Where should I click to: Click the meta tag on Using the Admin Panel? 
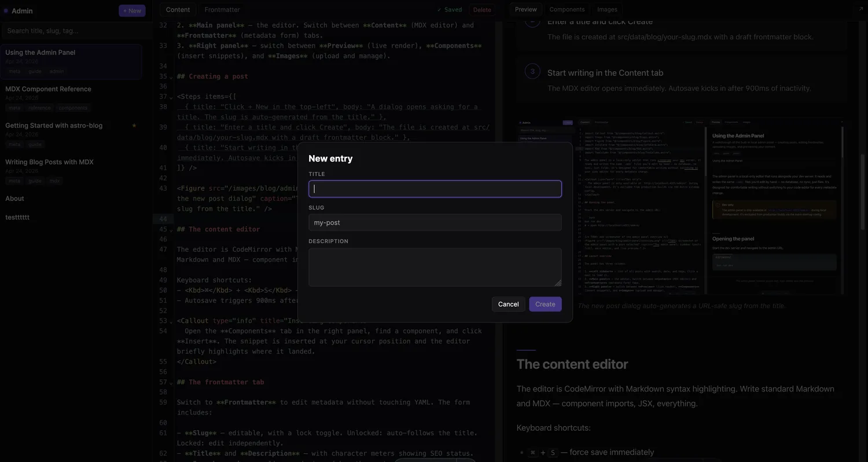(14, 71)
